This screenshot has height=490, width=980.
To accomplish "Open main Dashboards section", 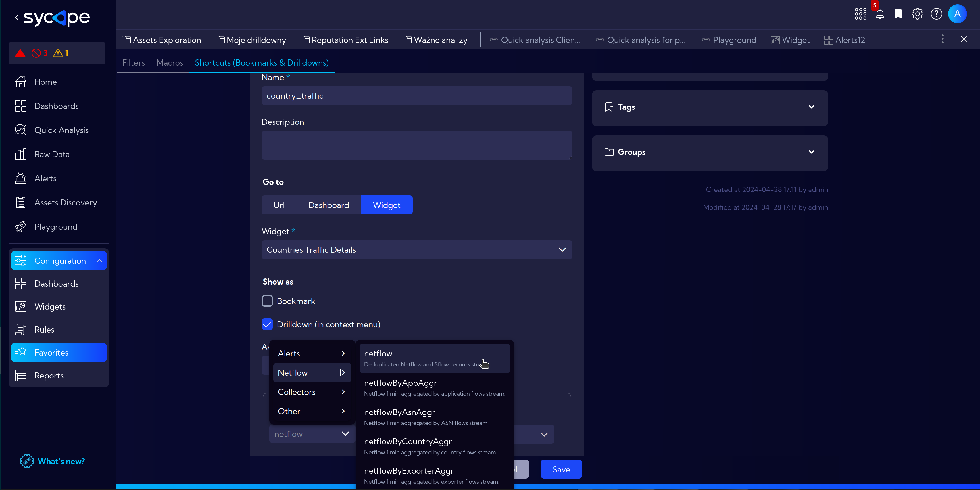I will (x=56, y=106).
